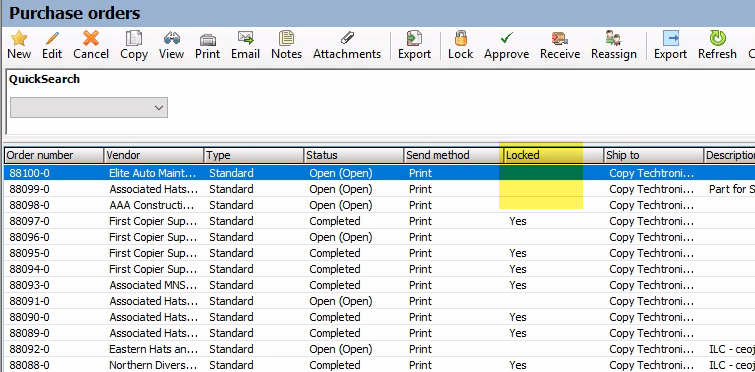
Task: Click vendor AAA Constructi... cell
Action: coord(152,205)
